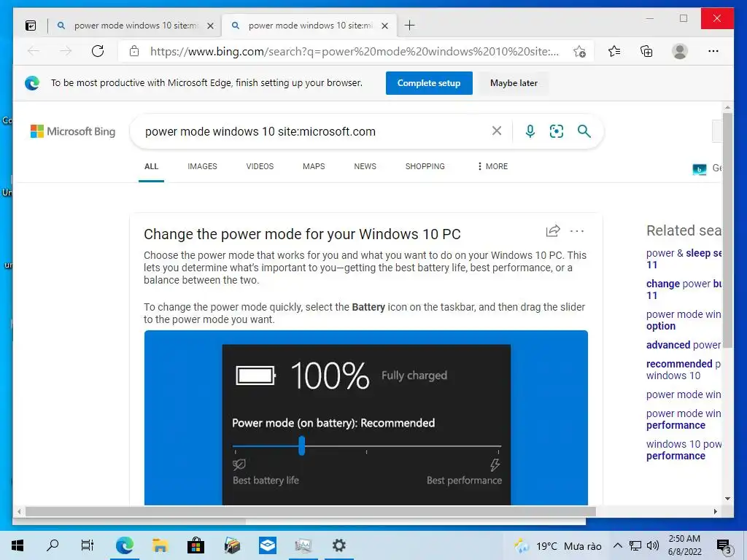This screenshot has width=747, height=560.
Task: Click the browser Back arrow
Action: (x=34, y=51)
